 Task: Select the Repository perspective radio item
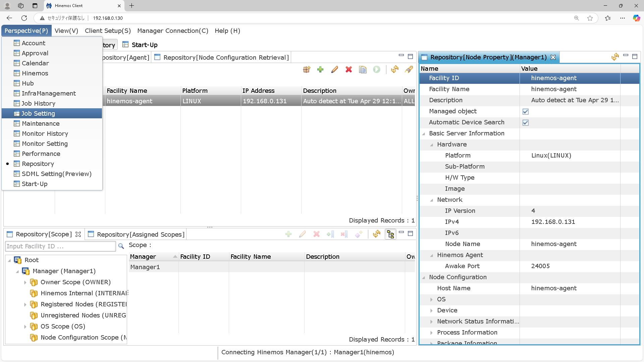tap(38, 164)
